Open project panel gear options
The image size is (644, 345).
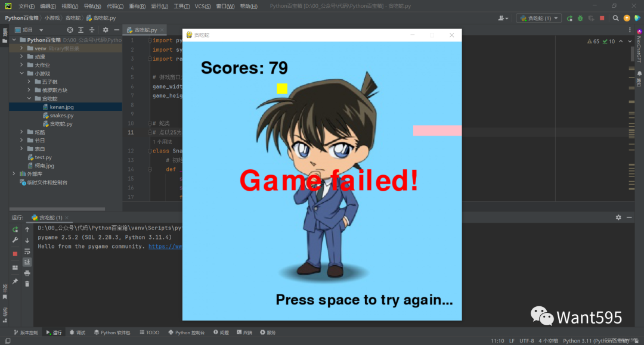[106, 30]
